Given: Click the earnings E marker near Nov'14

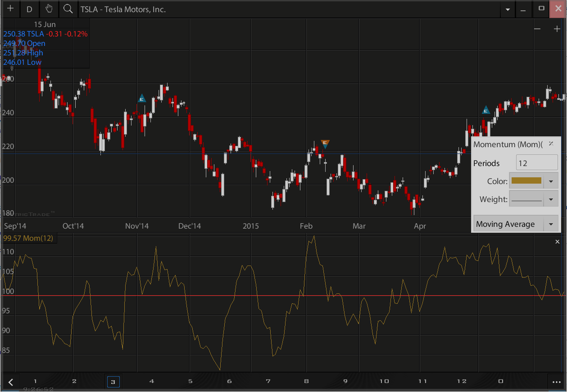Looking at the screenshot, I should tap(142, 99).
